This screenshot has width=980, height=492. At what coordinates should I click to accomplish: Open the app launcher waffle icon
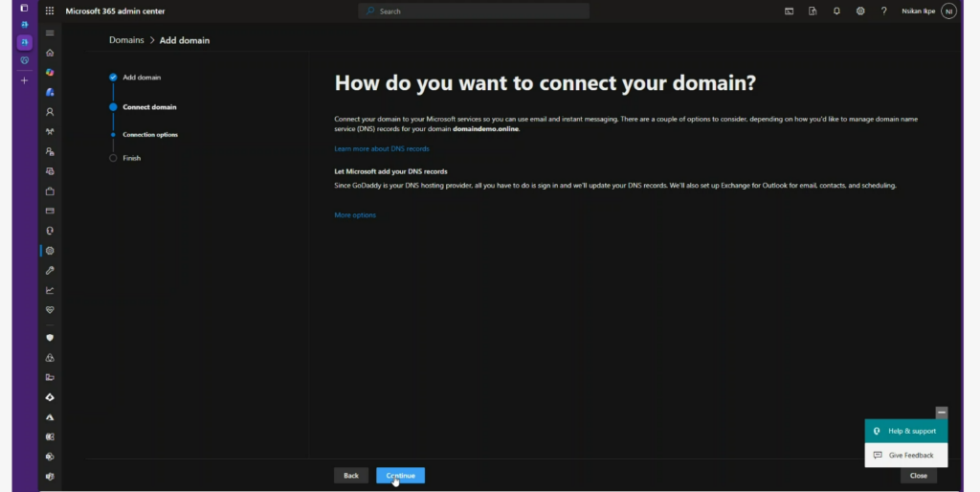50,11
